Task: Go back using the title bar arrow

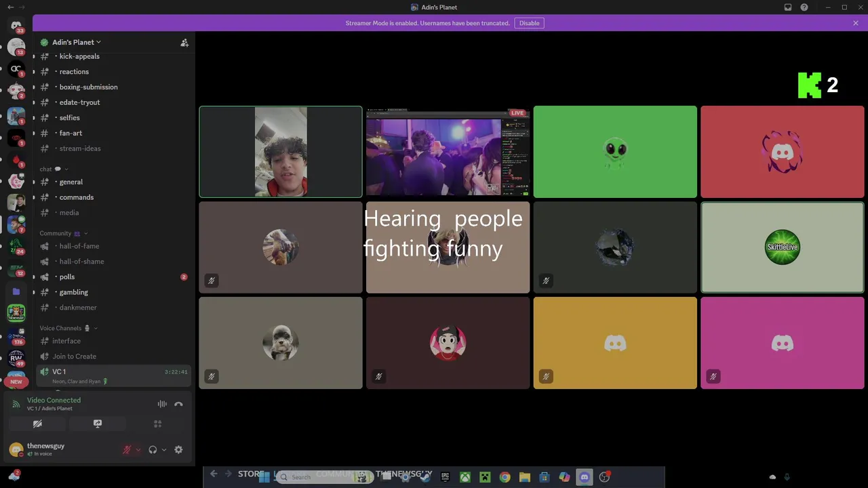Action: 10,7
